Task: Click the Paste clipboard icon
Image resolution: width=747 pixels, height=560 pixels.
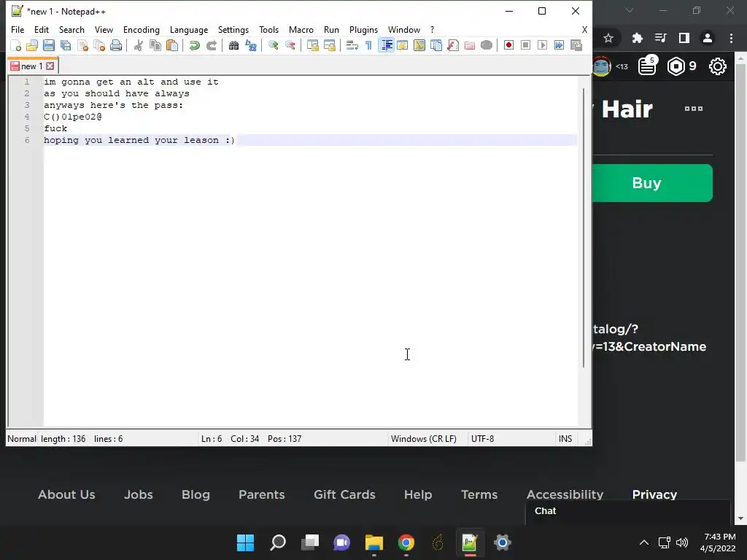Action: pos(172,45)
